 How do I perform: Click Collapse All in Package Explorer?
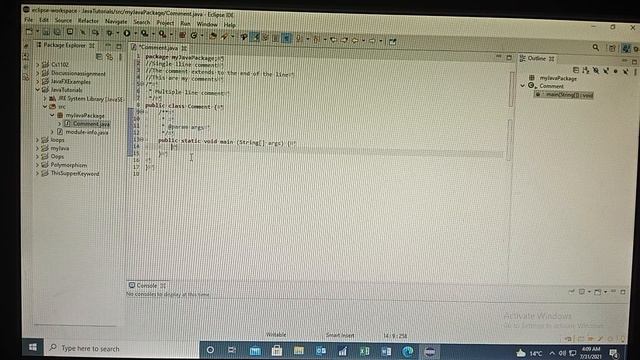click(99, 56)
